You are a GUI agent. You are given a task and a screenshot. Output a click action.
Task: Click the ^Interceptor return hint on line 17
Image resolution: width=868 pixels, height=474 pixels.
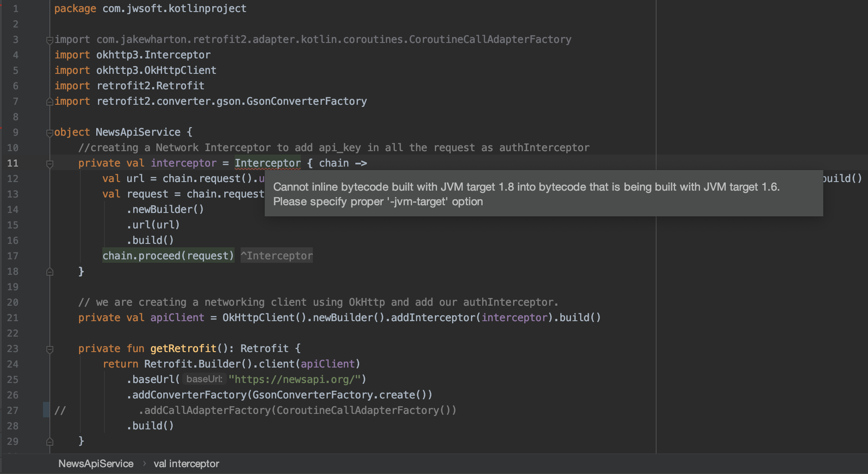tap(276, 256)
